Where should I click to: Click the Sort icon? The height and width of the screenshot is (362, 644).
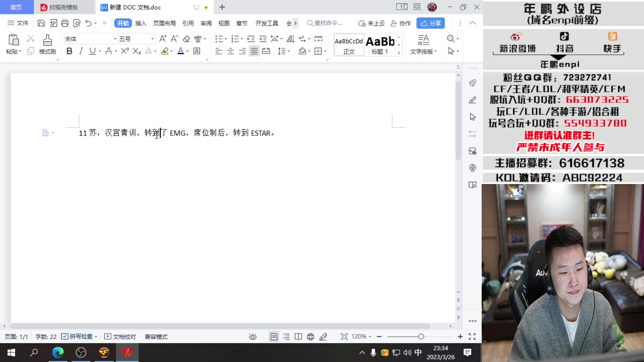tap(290, 39)
